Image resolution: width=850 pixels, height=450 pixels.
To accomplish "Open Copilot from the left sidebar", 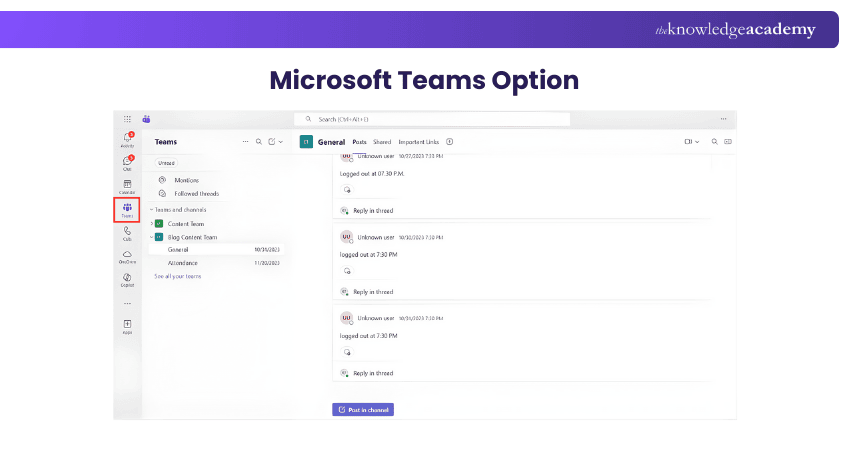I will [127, 280].
